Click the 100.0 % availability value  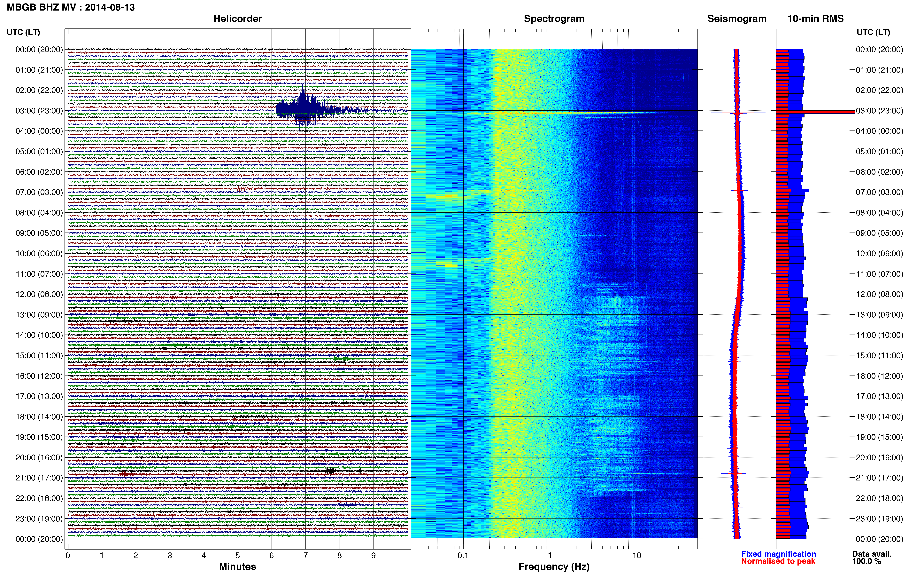tap(866, 561)
